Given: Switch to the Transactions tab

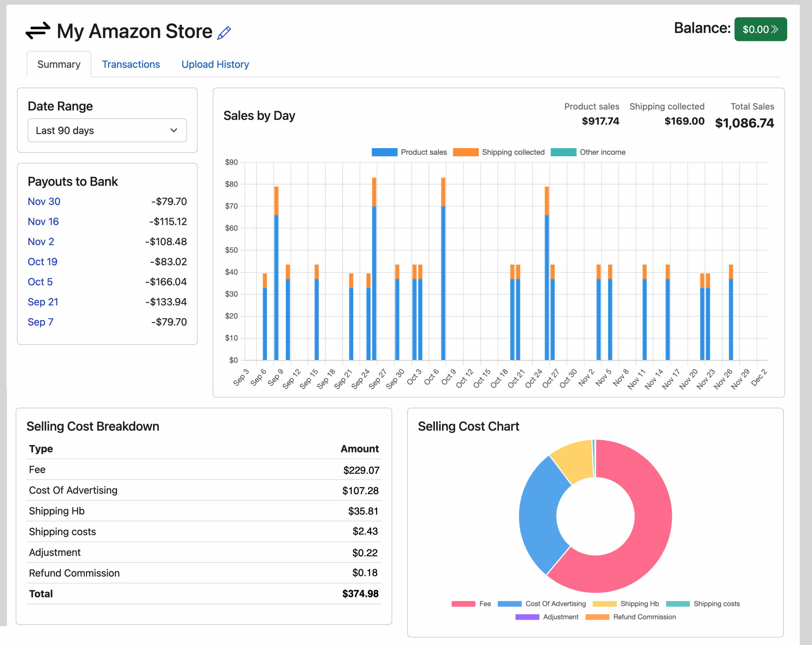Looking at the screenshot, I should point(131,64).
